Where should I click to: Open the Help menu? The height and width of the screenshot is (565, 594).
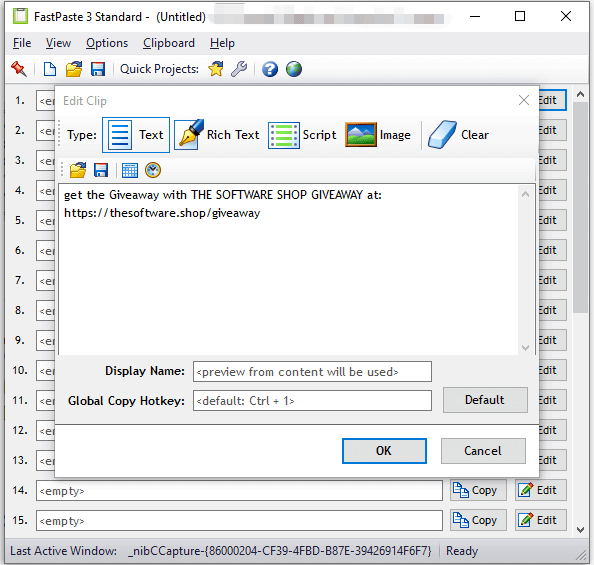pos(222,43)
